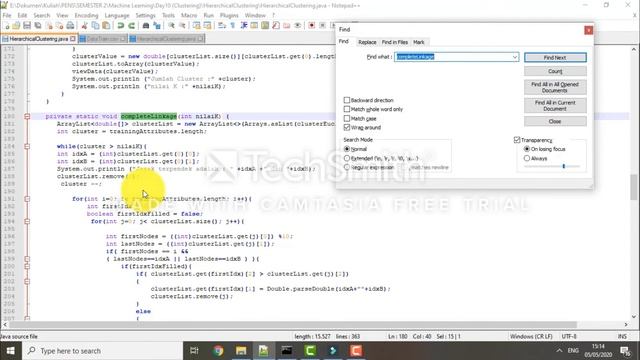Switch to Replace tab in Find dialog
640x360 pixels.
click(x=367, y=42)
